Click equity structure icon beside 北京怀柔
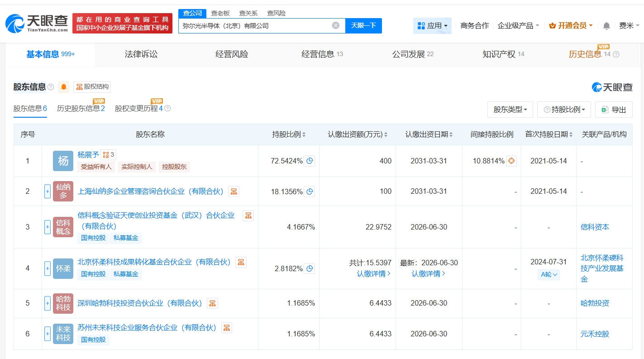This screenshot has width=644, height=359. 241,262
